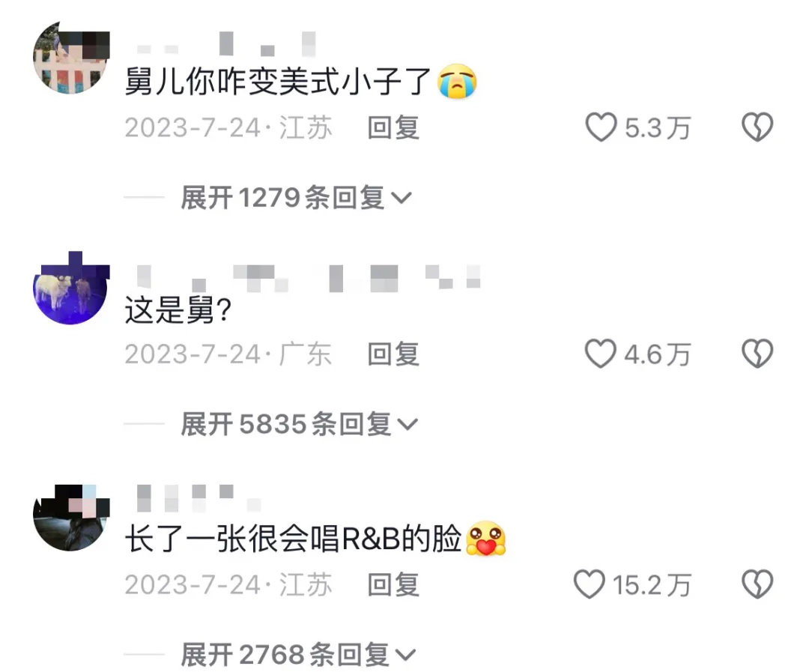
Task: Like the R&B comment with 15.2万 likes
Action: (x=590, y=584)
